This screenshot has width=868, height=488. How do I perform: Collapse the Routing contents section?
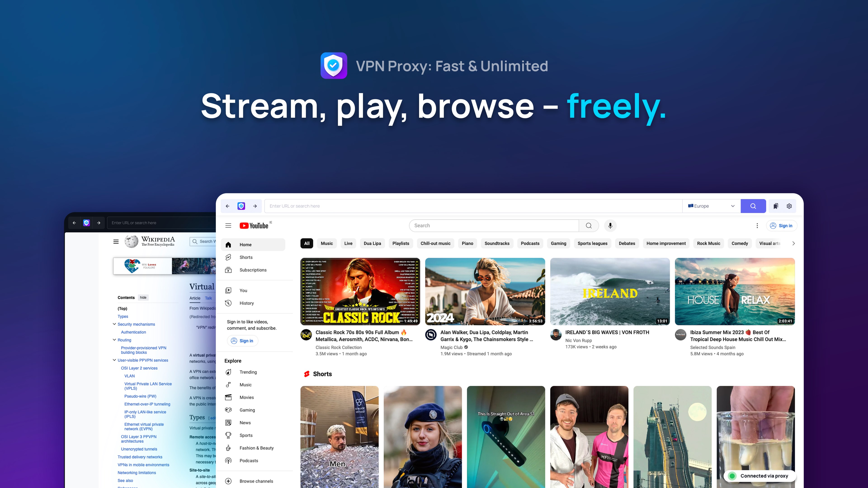(114, 340)
